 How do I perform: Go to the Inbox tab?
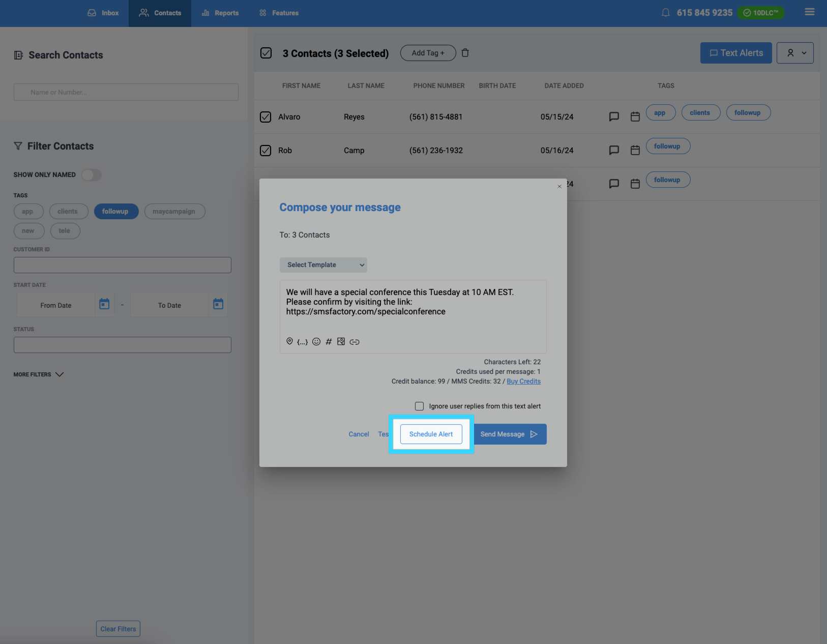103,13
